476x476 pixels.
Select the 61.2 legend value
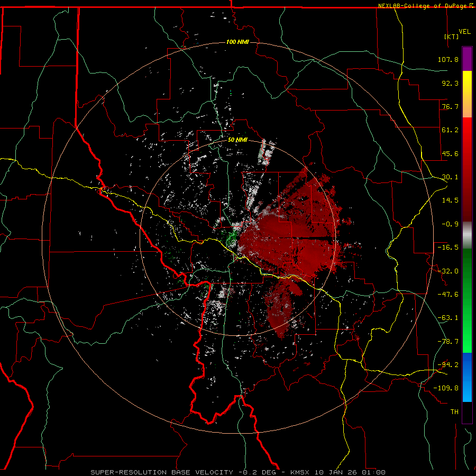point(450,130)
